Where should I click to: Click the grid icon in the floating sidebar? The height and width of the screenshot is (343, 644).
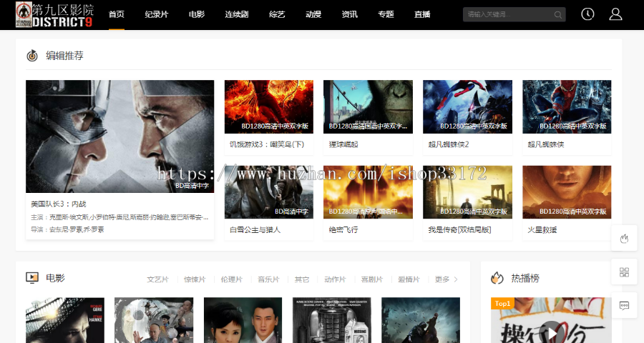(624, 272)
